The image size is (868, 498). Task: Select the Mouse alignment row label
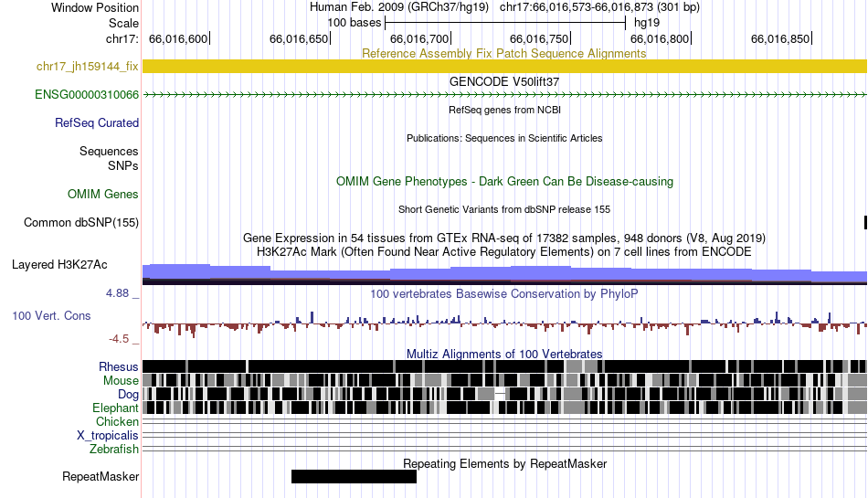coord(121,381)
